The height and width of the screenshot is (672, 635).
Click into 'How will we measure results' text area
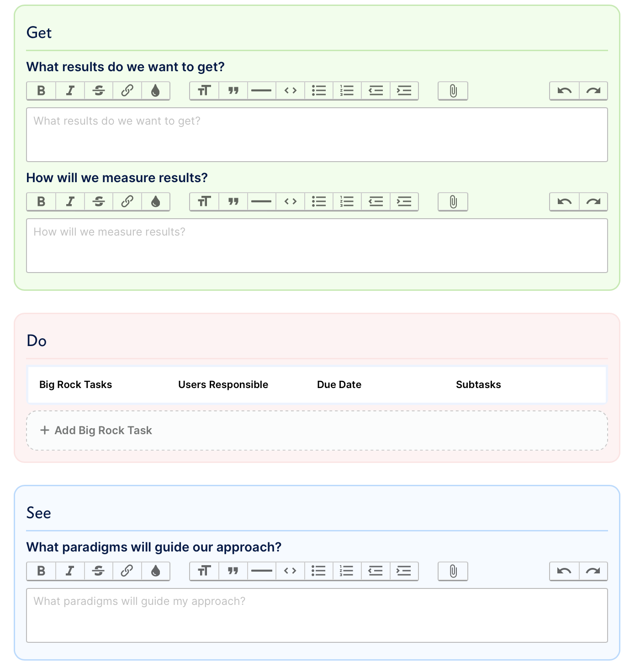[317, 246]
